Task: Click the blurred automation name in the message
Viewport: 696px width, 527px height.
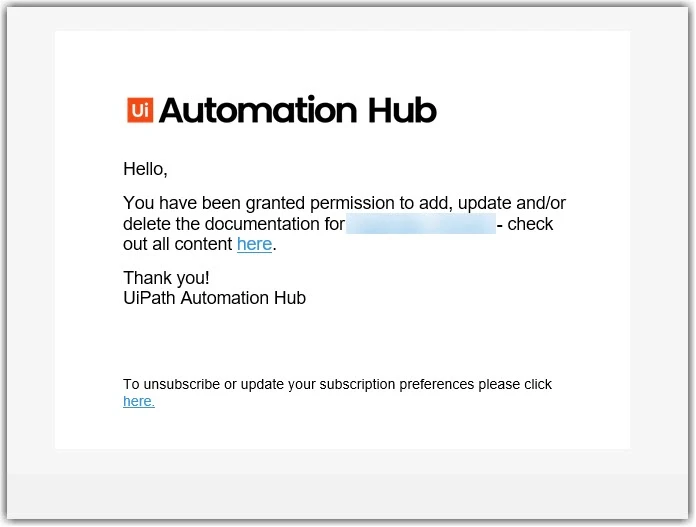Action: pyautogui.click(x=421, y=223)
